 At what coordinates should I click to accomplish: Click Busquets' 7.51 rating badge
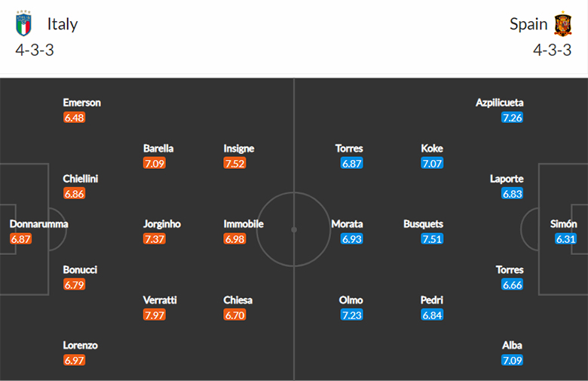(x=432, y=239)
